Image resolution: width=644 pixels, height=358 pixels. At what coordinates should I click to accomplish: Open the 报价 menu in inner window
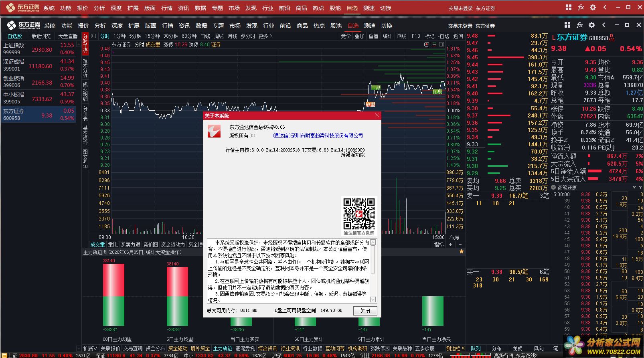(83, 26)
